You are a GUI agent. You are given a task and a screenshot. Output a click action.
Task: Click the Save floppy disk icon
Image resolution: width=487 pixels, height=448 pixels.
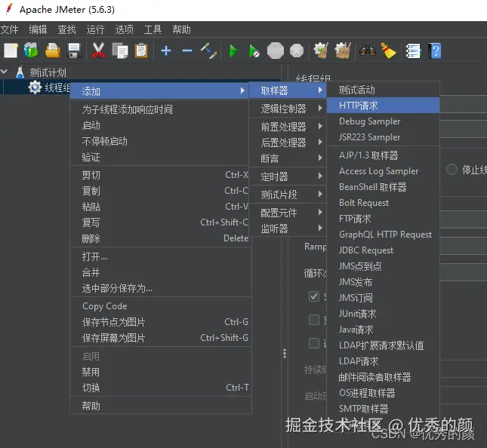pos(74,51)
